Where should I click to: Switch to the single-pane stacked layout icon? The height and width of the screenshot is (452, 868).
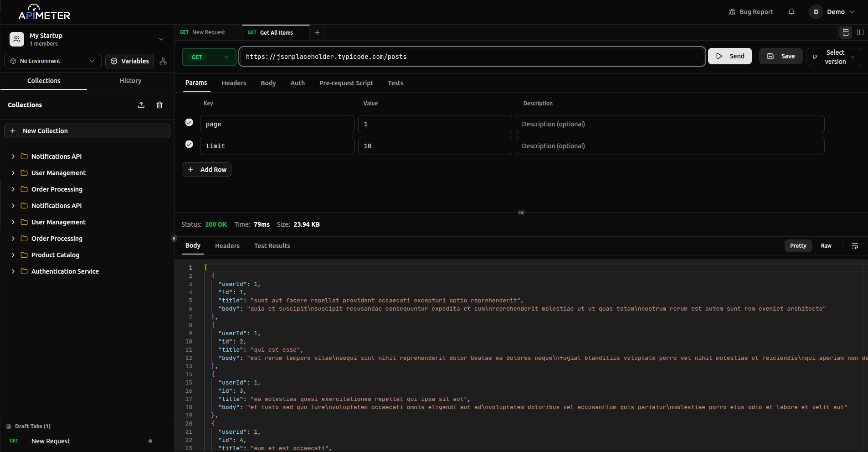tap(845, 32)
